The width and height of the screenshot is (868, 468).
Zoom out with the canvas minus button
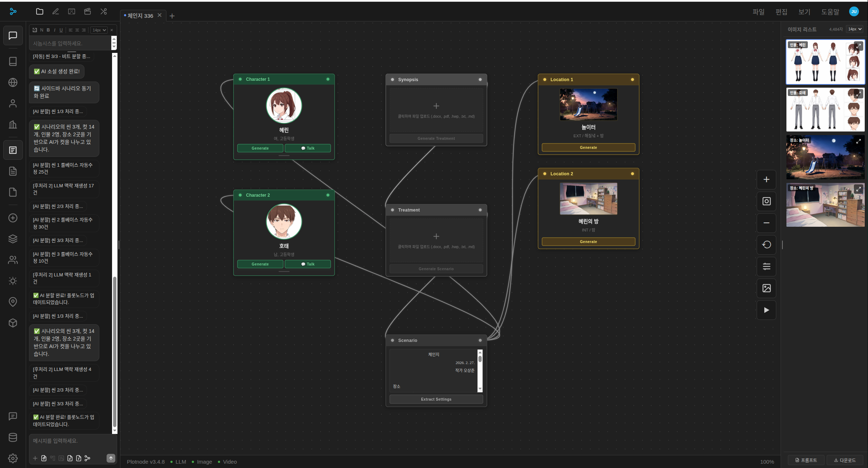tap(766, 223)
